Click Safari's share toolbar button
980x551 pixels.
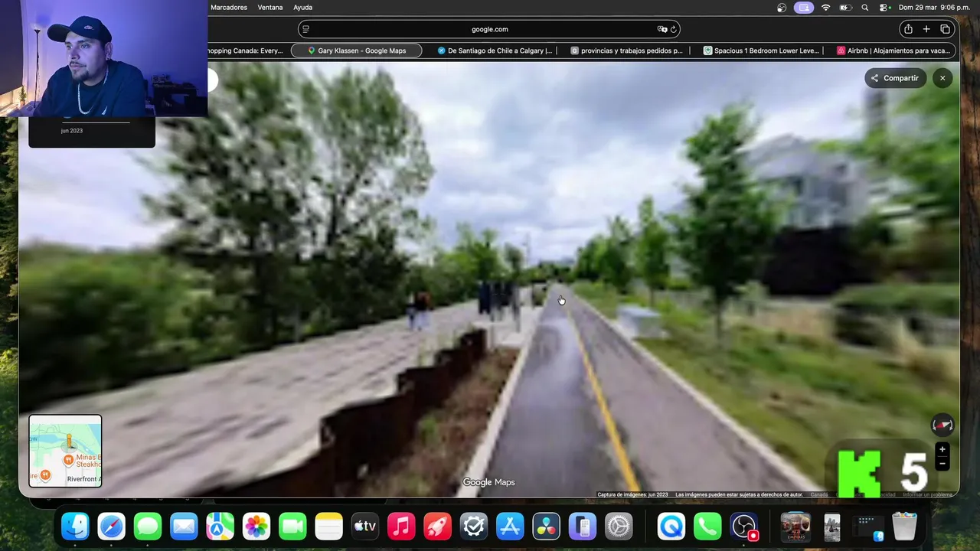[x=908, y=29]
